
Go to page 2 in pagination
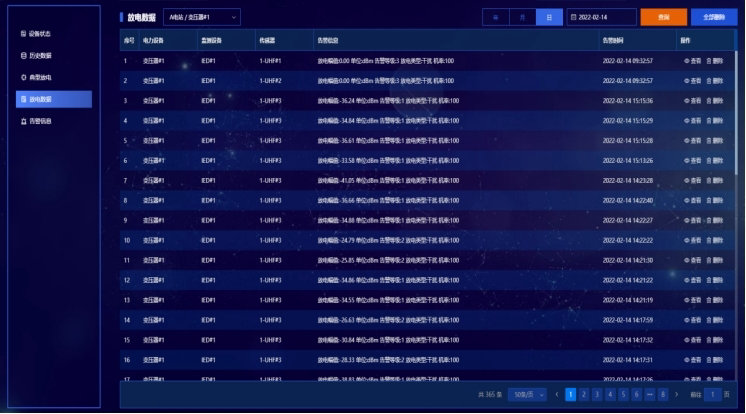(584, 395)
